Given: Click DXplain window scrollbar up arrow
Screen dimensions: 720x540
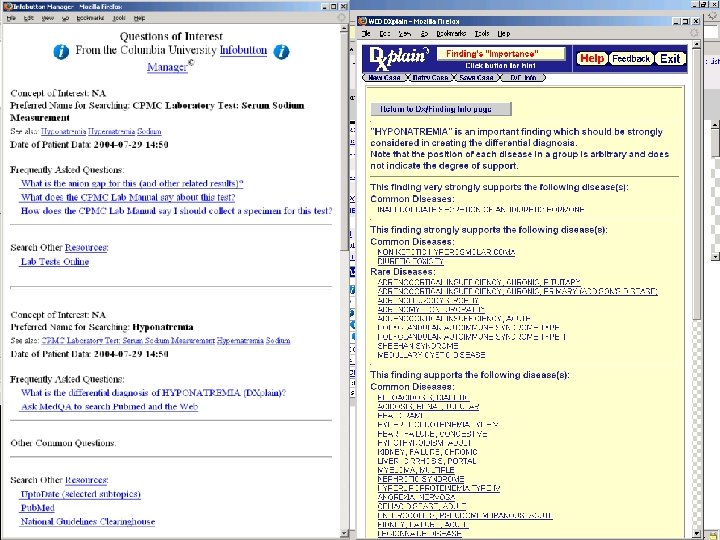Looking at the screenshot, I should pos(697,44).
